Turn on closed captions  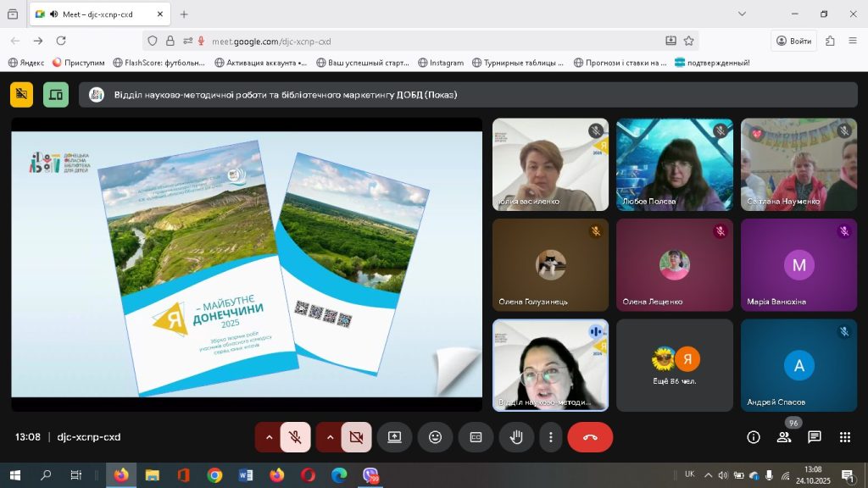476,437
